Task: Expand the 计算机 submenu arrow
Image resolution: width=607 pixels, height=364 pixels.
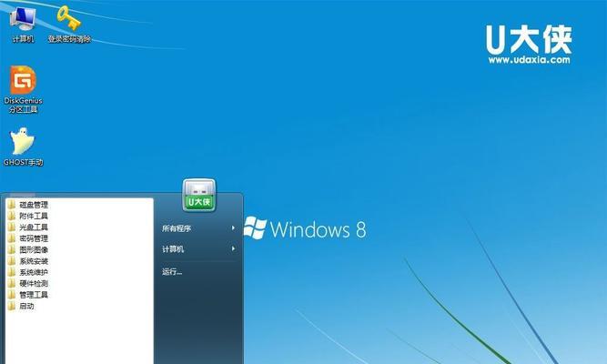Action: click(x=233, y=248)
